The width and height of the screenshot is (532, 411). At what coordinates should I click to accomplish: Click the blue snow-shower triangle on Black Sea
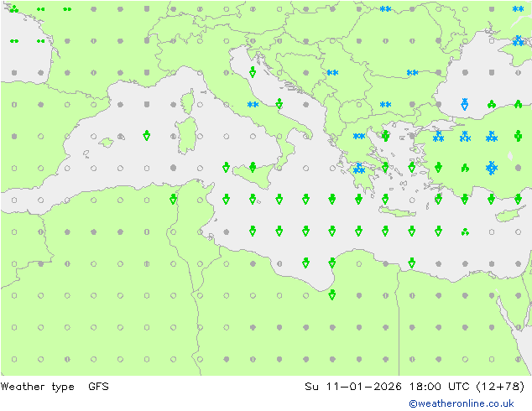coord(465,104)
